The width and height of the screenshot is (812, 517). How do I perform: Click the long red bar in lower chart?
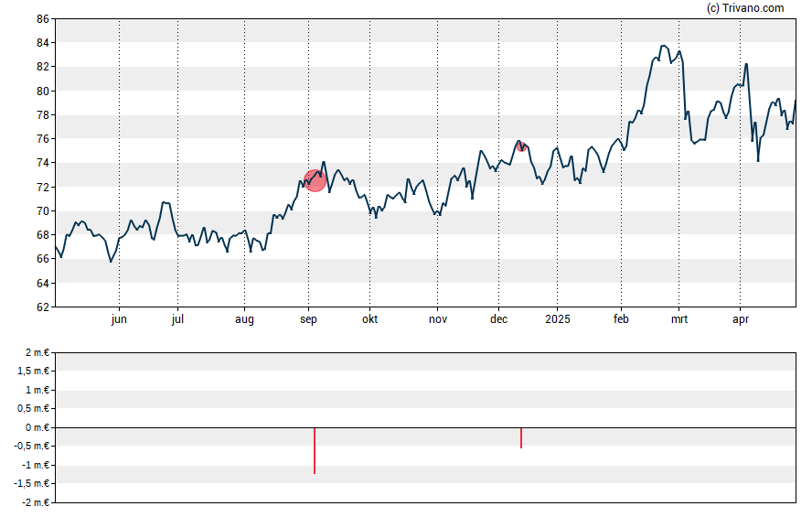(x=315, y=451)
